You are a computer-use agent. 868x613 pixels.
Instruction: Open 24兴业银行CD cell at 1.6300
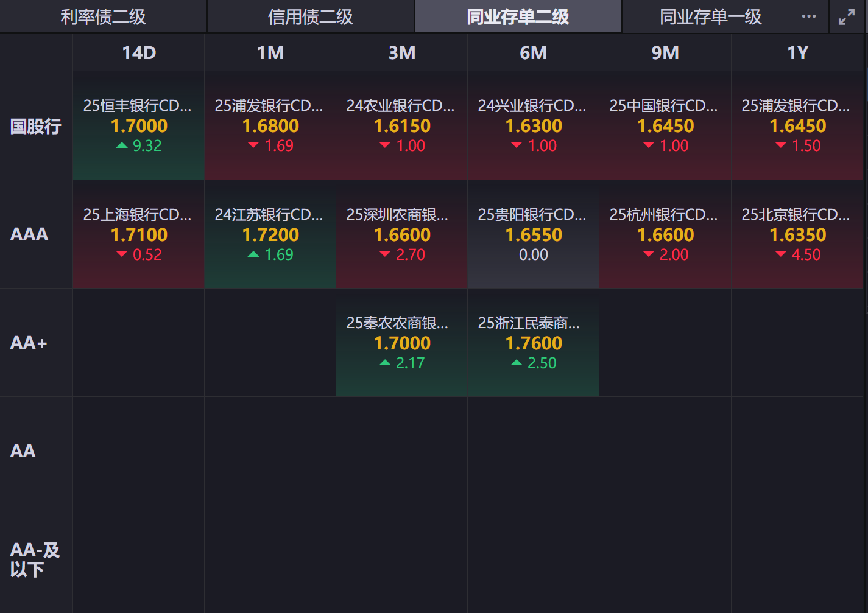point(534,125)
